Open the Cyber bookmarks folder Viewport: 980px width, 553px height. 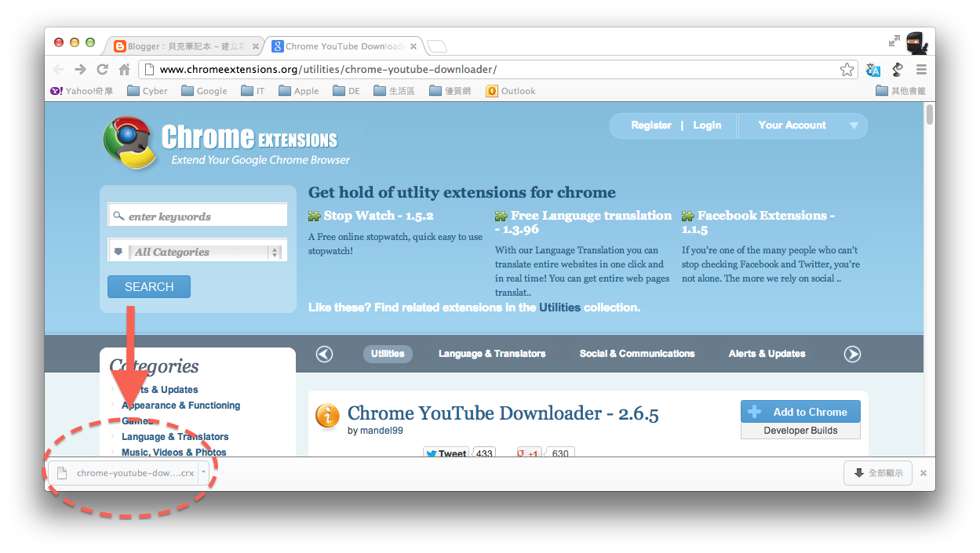(x=147, y=91)
